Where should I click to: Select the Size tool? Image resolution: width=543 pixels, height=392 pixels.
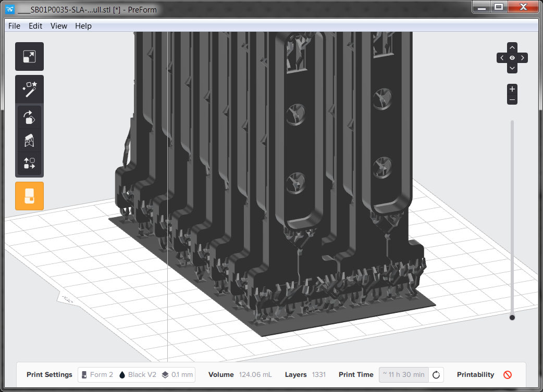[29, 56]
